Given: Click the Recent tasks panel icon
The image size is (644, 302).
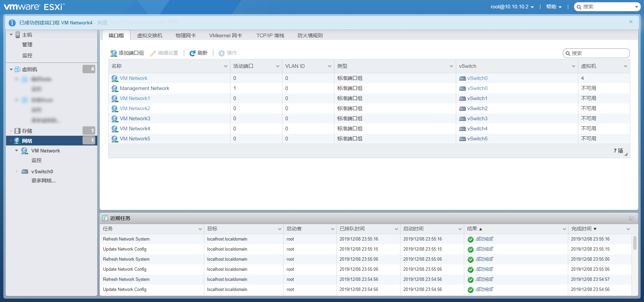Looking at the screenshot, I should [105, 218].
